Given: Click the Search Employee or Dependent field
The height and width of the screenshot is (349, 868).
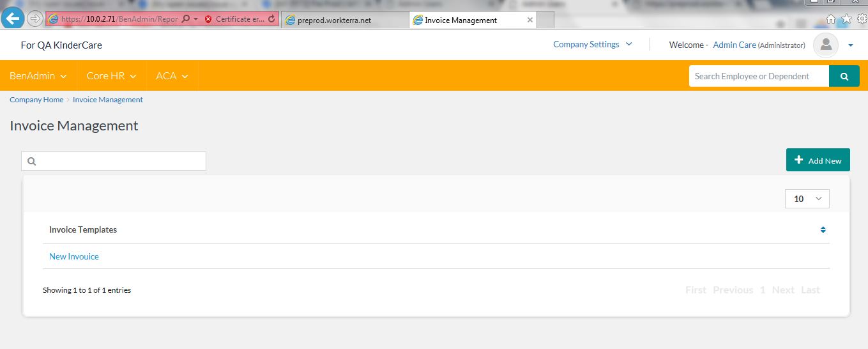Looking at the screenshot, I should [758, 76].
